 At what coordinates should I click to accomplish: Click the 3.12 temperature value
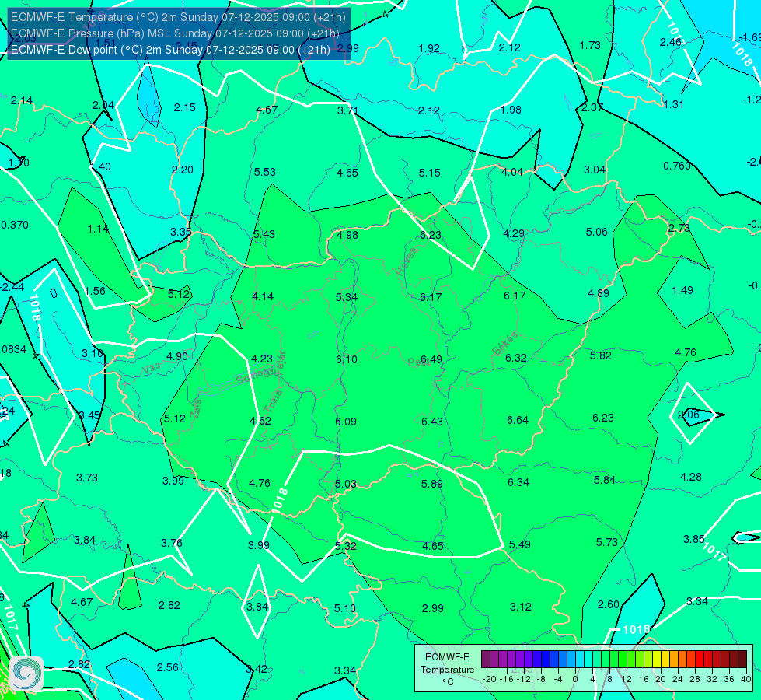520,607
